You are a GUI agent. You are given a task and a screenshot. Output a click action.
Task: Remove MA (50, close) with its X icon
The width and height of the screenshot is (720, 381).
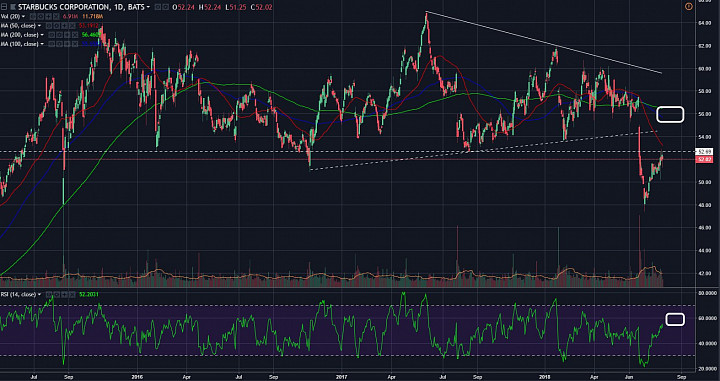click(x=72, y=26)
